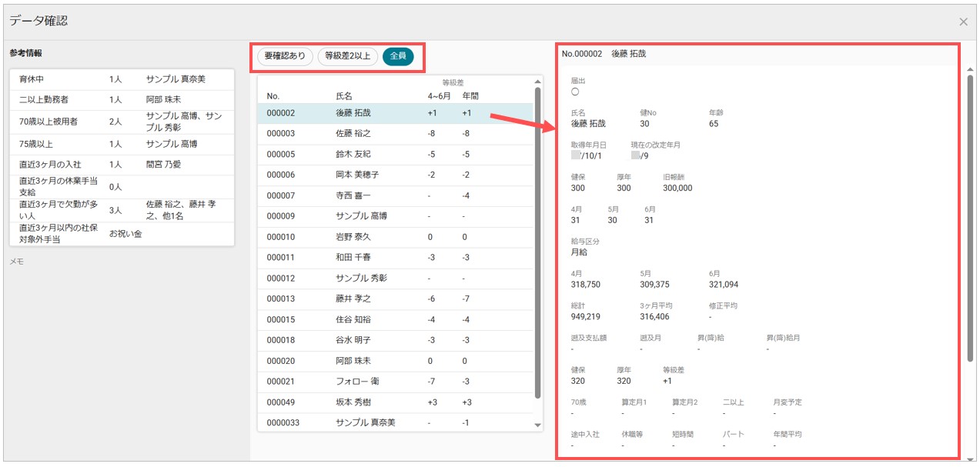Select the 藤井 孝之 row
This screenshot has width=980, height=467.
(395, 299)
